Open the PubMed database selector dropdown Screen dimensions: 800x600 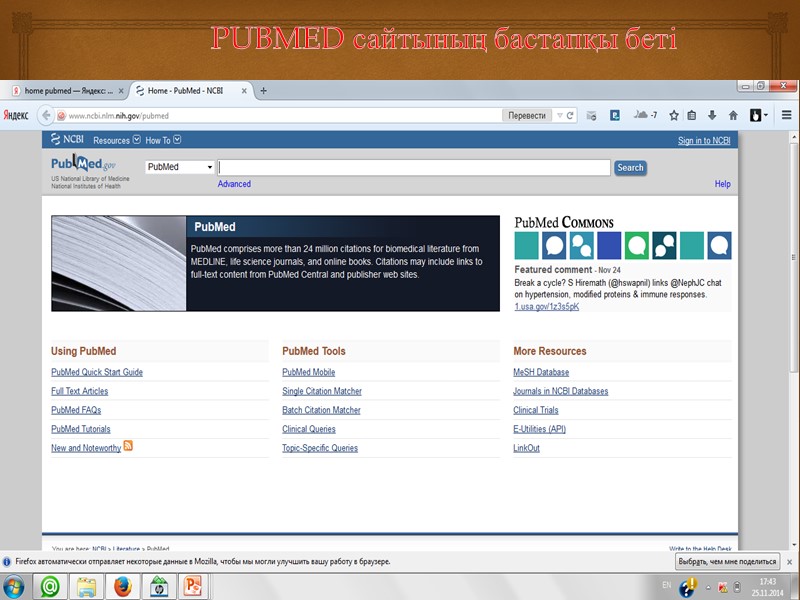[x=180, y=167]
